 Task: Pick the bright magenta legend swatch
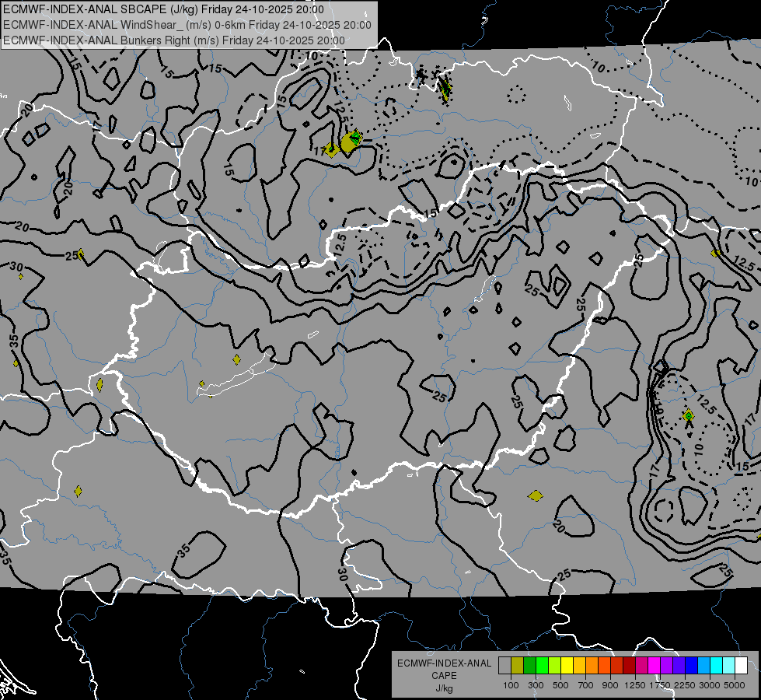[x=655, y=666]
